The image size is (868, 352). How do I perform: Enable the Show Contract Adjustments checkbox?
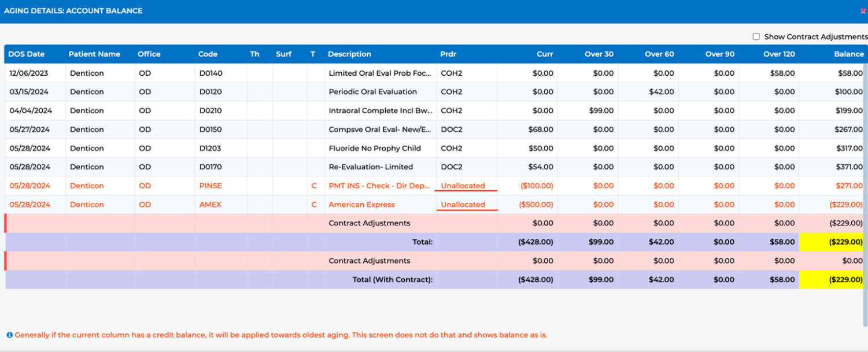click(x=756, y=36)
